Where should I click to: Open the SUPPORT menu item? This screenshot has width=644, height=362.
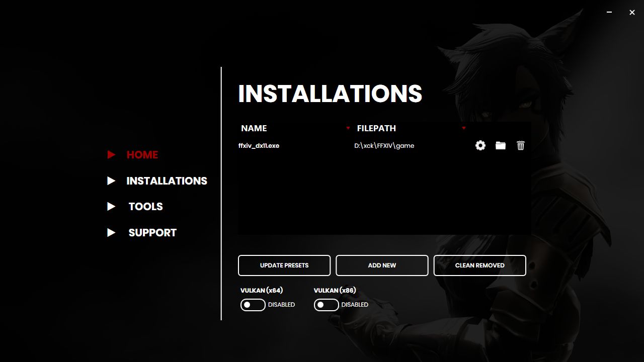click(152, 232)
